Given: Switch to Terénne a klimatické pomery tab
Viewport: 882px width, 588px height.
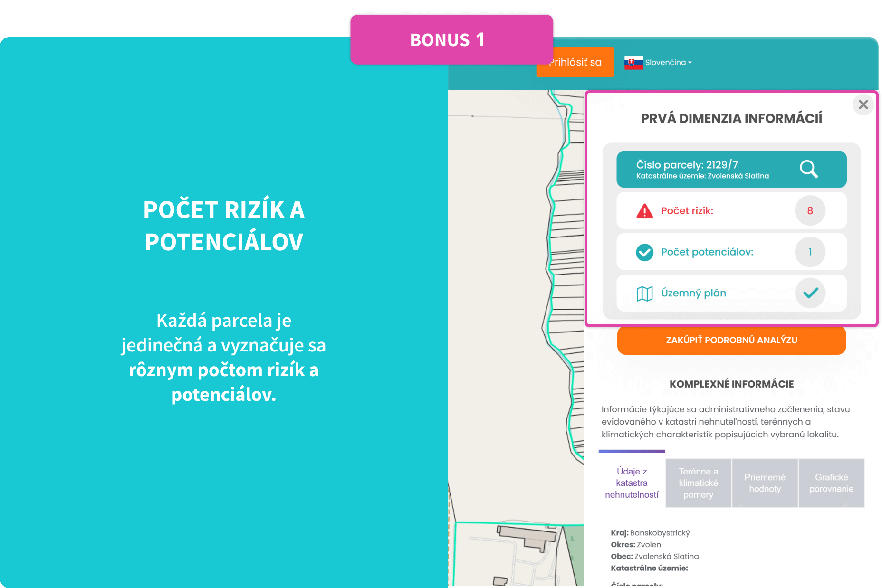Looking at the screenshot, I should pos(698,483).
